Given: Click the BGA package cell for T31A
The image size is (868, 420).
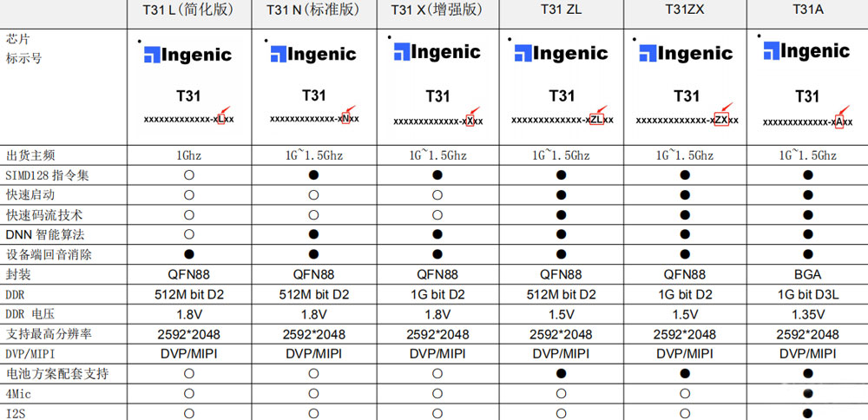Looking at the screenshot, I should 807,274.
